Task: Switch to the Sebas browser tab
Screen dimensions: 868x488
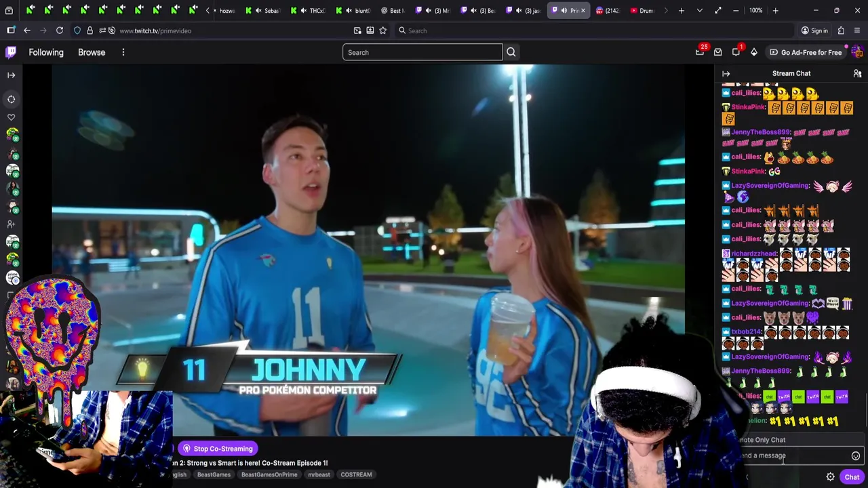Action: pos(264,11)
